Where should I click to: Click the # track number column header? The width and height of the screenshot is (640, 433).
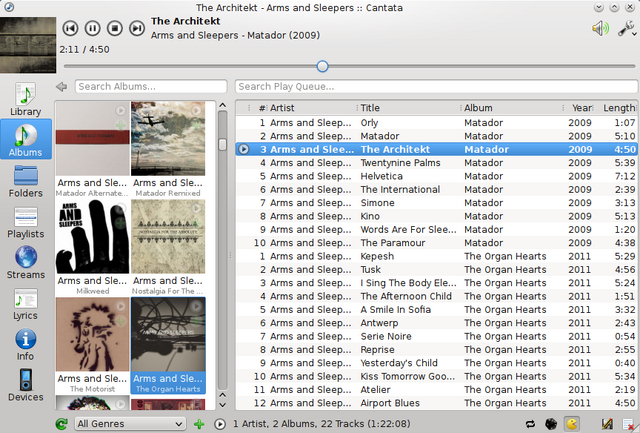[x=258, y=108]
